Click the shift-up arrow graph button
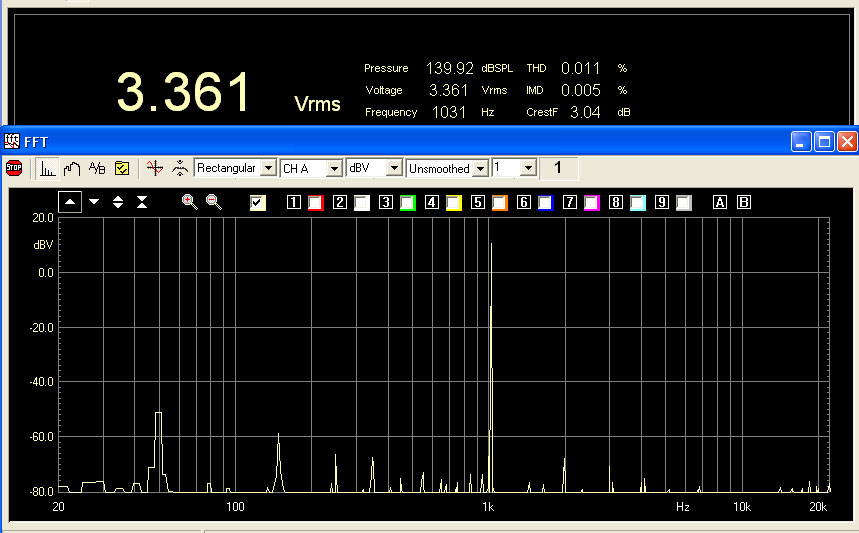859x533 pixels. click(x=70, y=202)
